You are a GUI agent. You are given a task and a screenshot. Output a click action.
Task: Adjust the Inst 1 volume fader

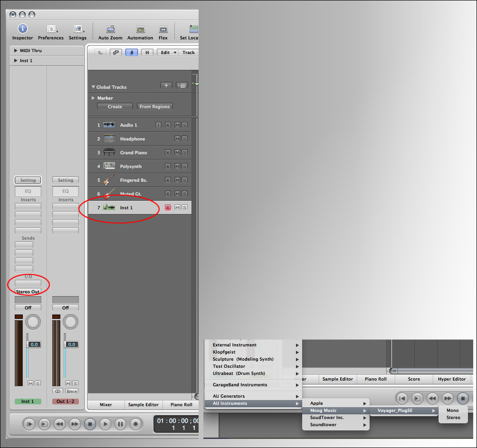(x=28, y=345)
